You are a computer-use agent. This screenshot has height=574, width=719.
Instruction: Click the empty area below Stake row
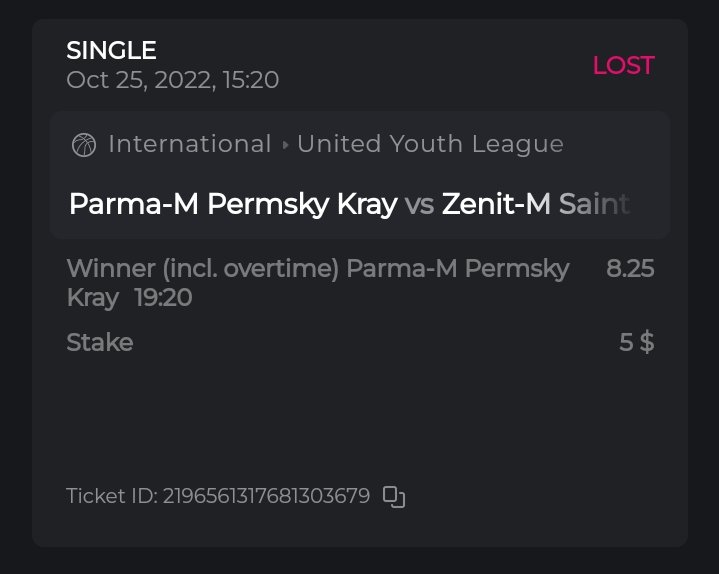click(x=360, y=420)
